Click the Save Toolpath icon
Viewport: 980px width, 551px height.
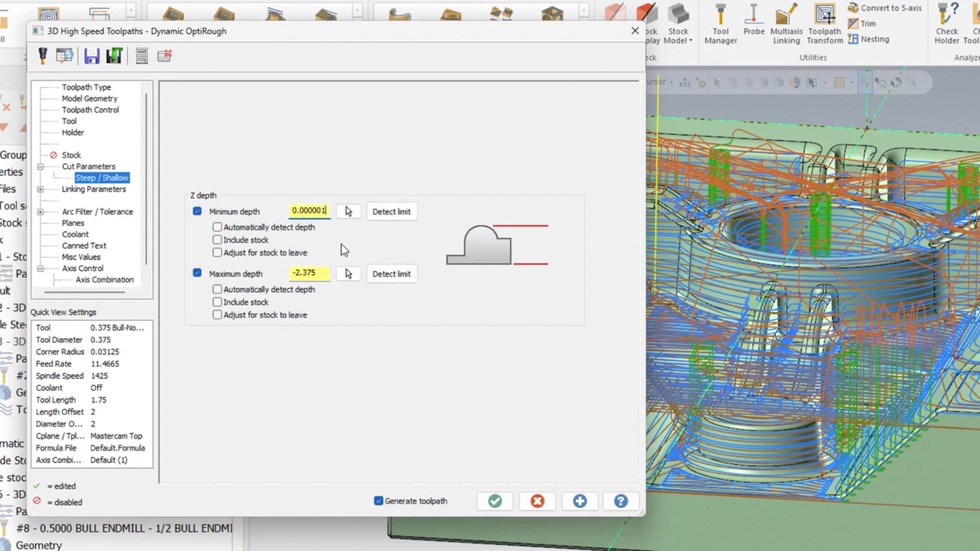coord(91,56)
